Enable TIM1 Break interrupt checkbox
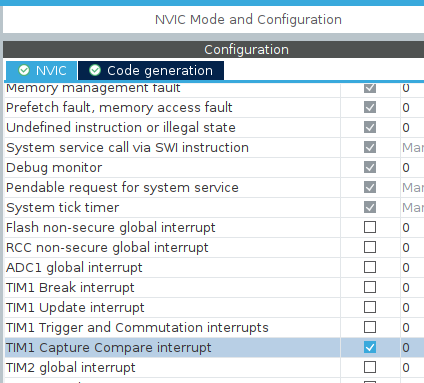 pyautogui.click(x=370, y=287)
